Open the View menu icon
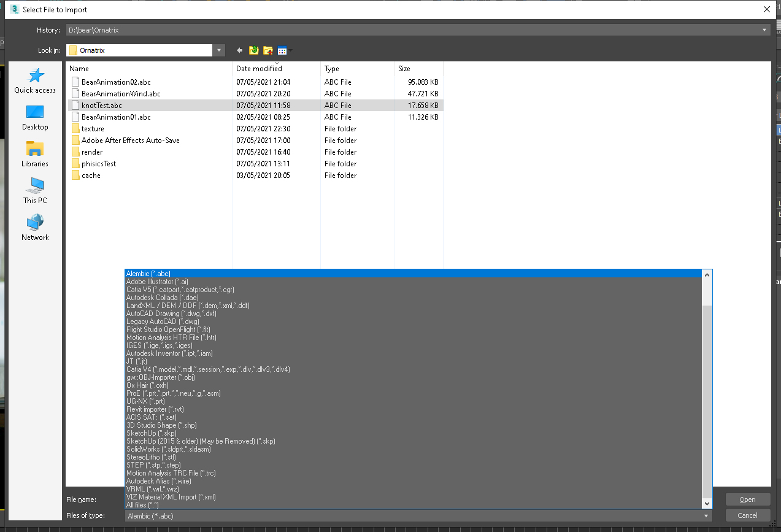781x532 pixels. [x=283, y=50]
